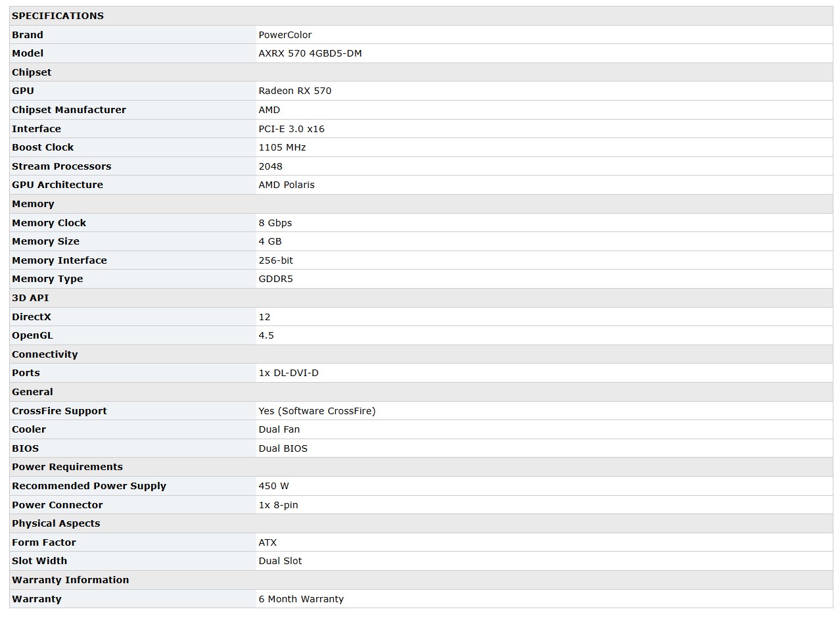This screenshot has height=622, width=840.
Task: Select the 256-bit value
Action: [276, 260]
